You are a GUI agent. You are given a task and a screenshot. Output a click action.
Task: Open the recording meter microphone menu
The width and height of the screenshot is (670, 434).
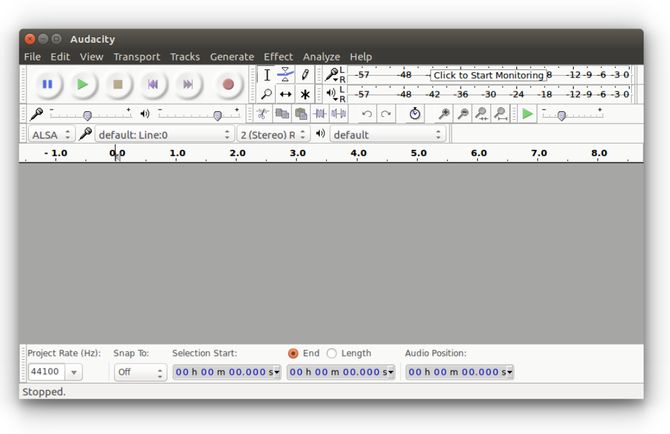coord(332,75)
